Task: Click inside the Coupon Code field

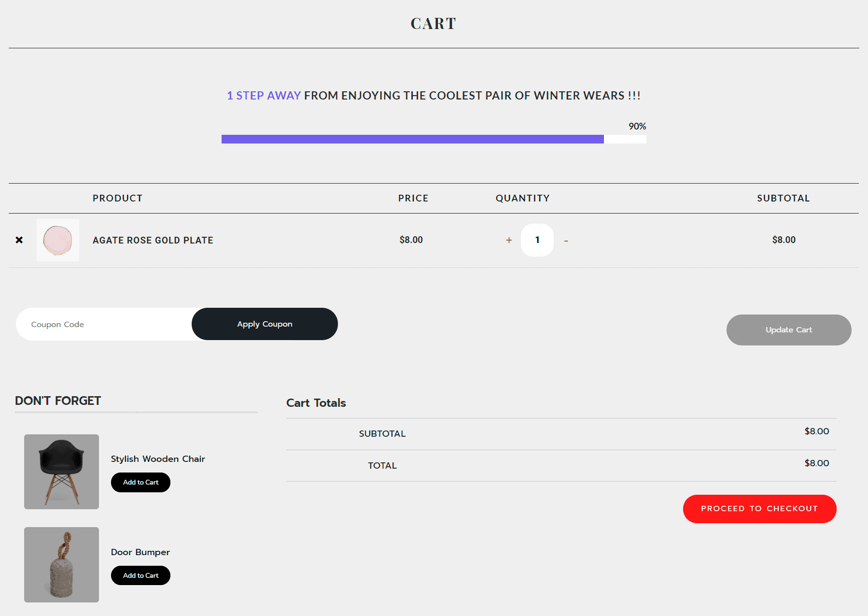Action: coord(97,324)
